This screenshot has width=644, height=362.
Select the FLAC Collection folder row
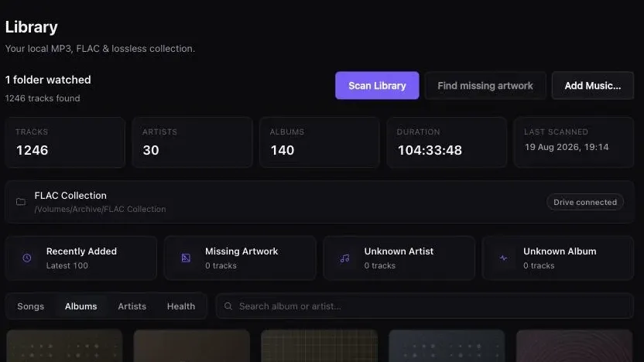click(320, 202)
